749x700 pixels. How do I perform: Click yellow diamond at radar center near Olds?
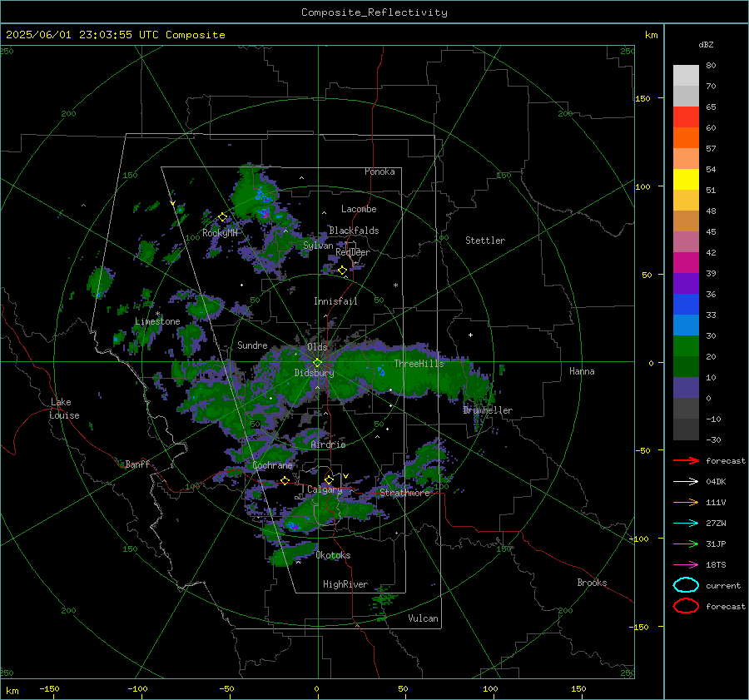pos(317,363)
